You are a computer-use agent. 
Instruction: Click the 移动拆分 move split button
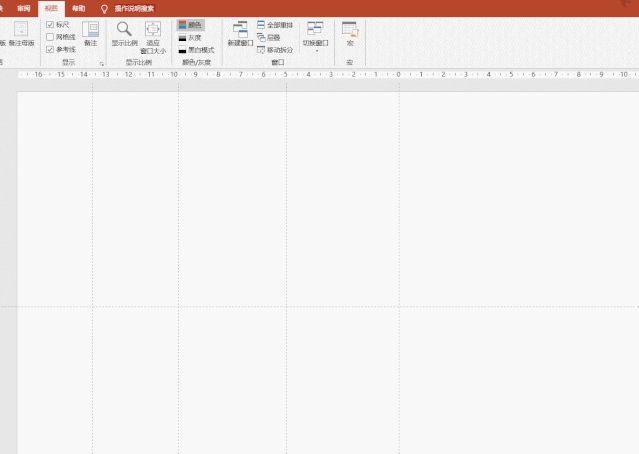tap(275, 50)
